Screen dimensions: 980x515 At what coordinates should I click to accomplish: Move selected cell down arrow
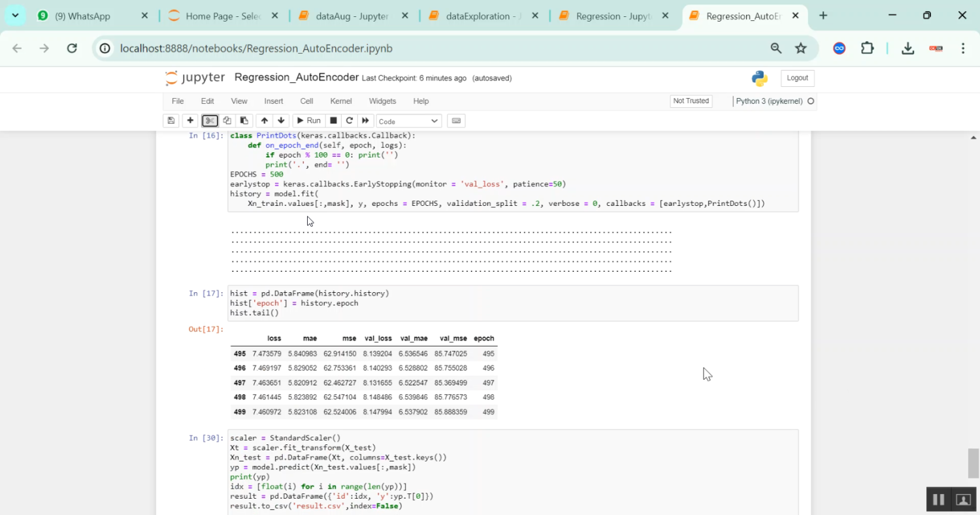282,121
